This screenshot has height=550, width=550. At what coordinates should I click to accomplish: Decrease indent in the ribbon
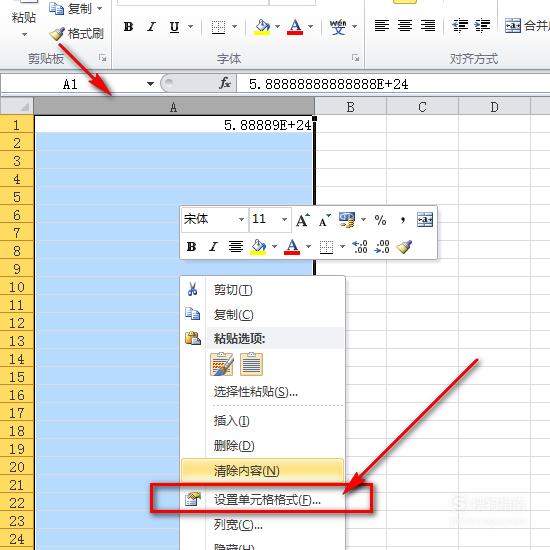point(460,25)
